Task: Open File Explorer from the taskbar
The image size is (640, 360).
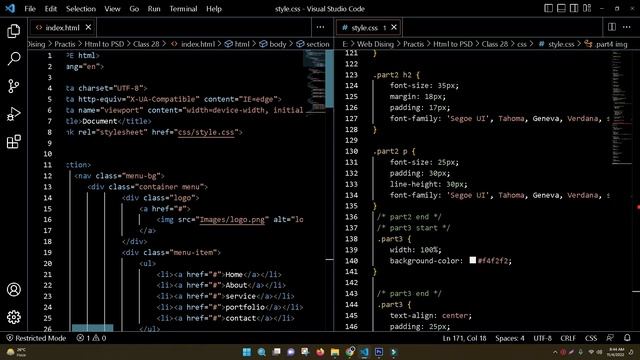Action: click(x=335, y=352)
